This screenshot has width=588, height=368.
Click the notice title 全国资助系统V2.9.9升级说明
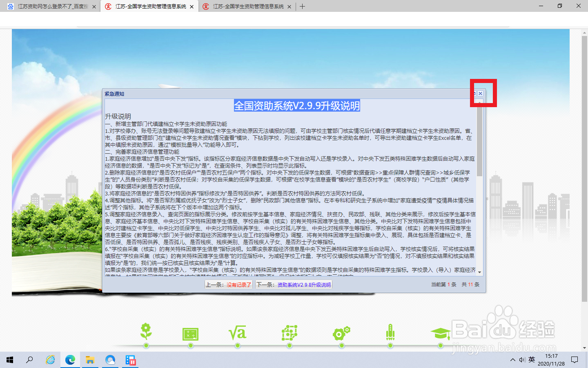297,106
